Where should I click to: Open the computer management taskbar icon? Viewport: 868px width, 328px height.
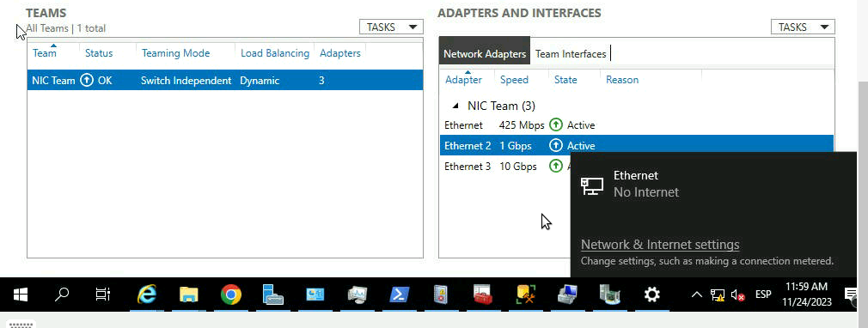(x=567, y=295)
